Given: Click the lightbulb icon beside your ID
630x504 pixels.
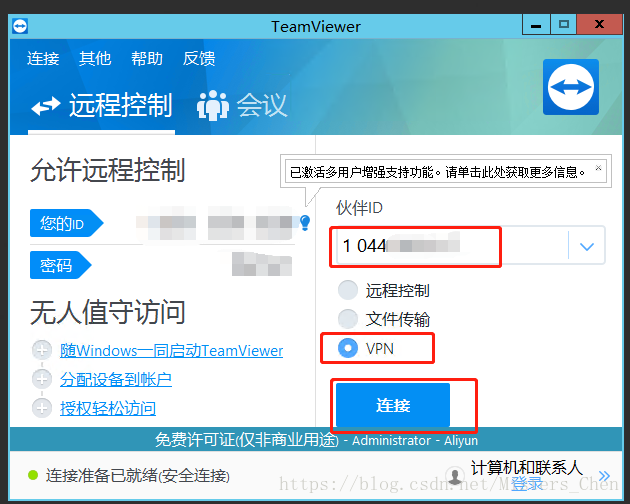Looking at the screenshot, I should click(305, 222).
